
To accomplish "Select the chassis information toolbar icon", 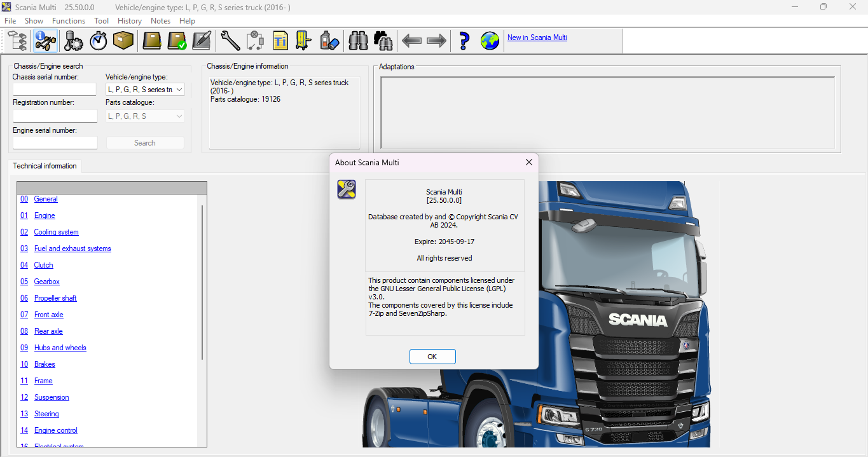I will (x=46, y=41).
